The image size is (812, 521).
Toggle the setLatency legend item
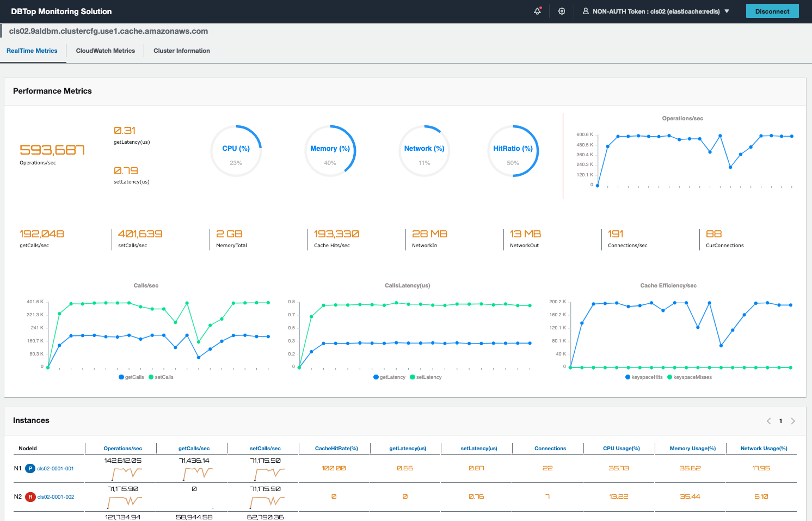tap(426, 377)
